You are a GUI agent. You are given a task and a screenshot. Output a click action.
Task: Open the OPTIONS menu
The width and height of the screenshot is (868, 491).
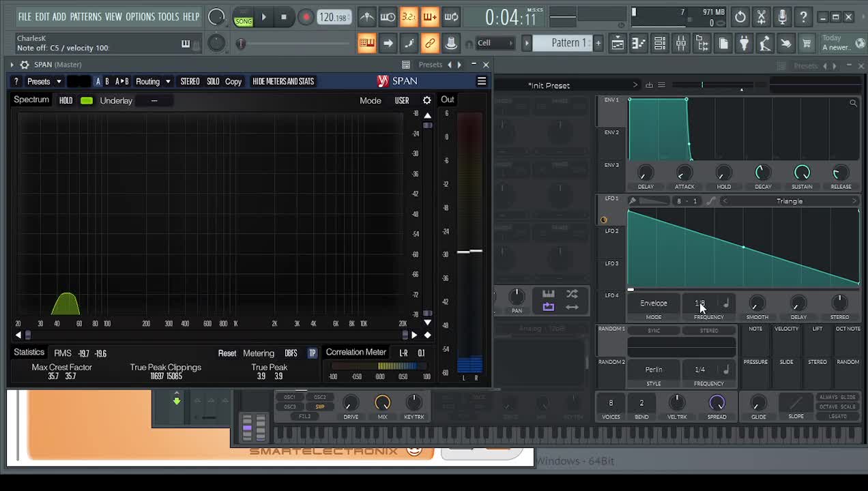point(140,16)
